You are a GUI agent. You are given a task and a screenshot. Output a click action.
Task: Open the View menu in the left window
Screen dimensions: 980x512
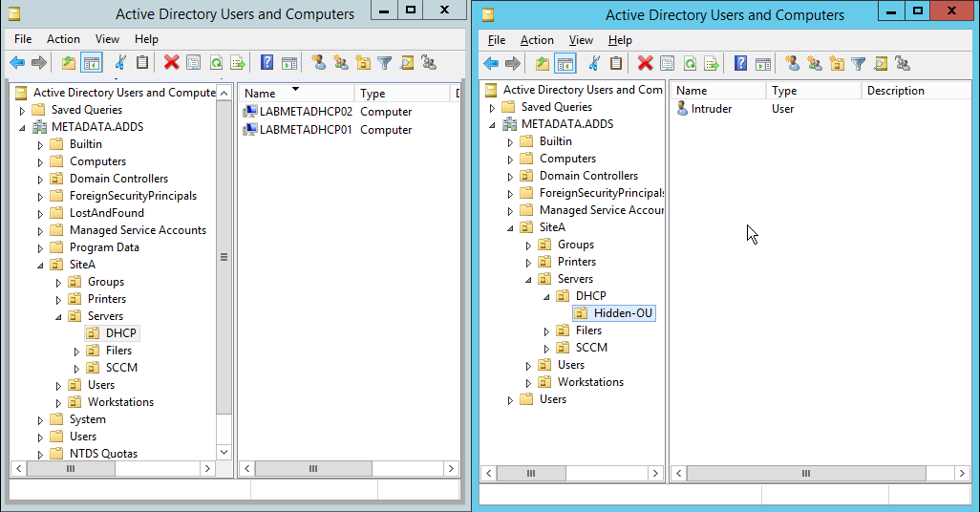(x=108, y=39)
